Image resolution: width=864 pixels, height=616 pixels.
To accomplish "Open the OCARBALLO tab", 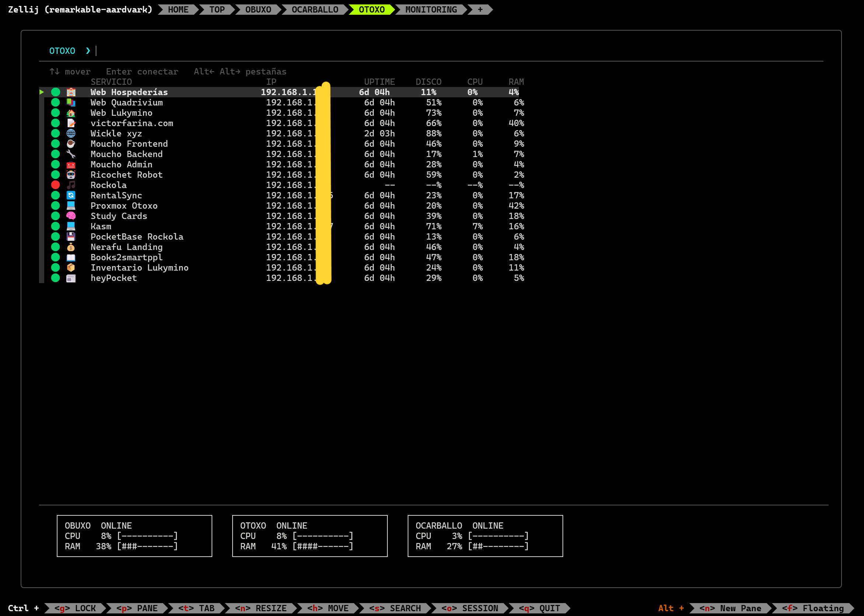I will (315, 10).
